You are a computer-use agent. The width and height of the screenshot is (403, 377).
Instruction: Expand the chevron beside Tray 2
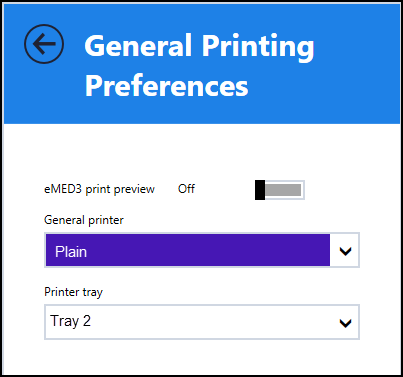[345, 323]
